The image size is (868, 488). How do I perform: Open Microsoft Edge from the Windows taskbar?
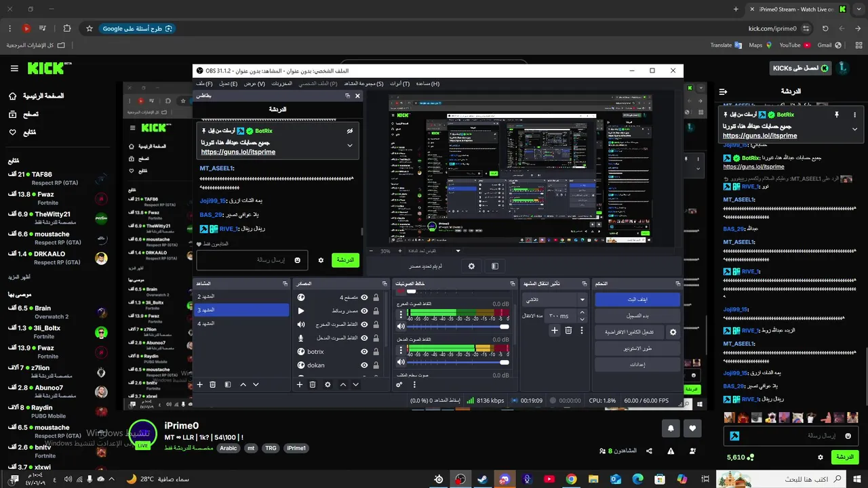coord(637,479)
